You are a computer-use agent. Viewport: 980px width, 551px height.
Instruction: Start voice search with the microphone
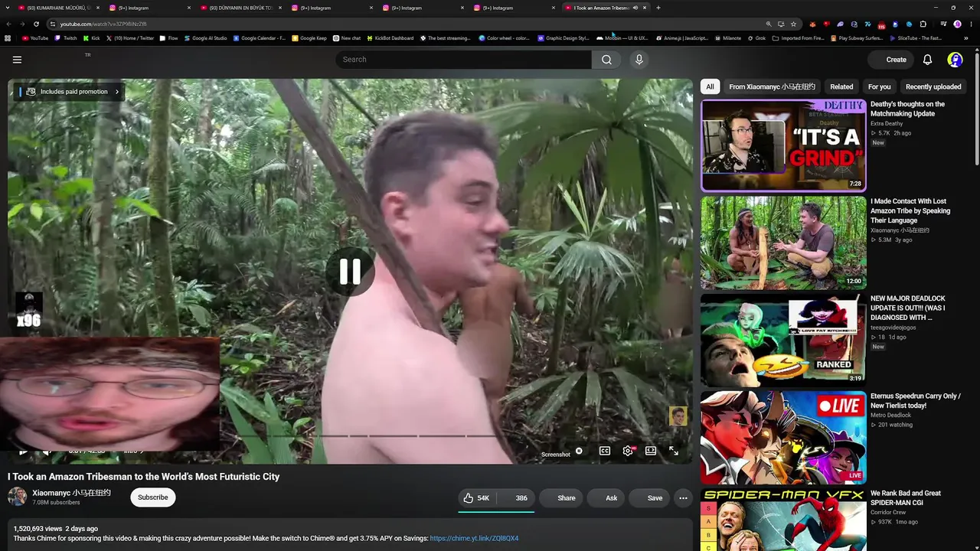pyautogui.click(x=639, y=60)
